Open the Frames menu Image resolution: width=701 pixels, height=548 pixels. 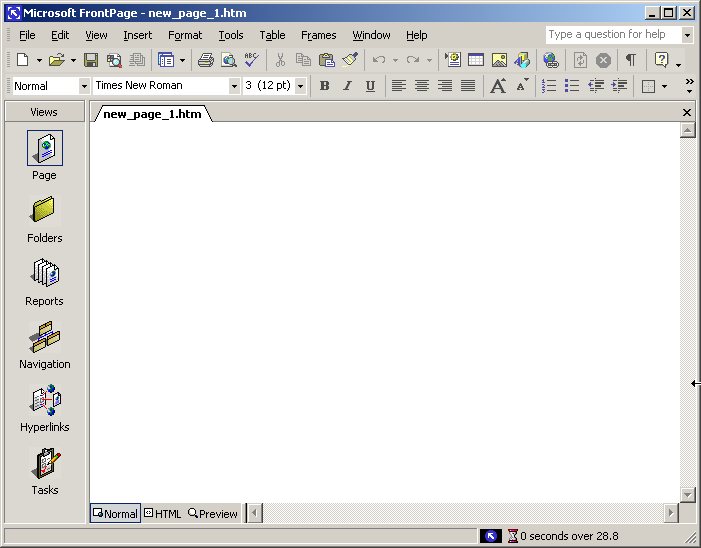tap(319, 35)
